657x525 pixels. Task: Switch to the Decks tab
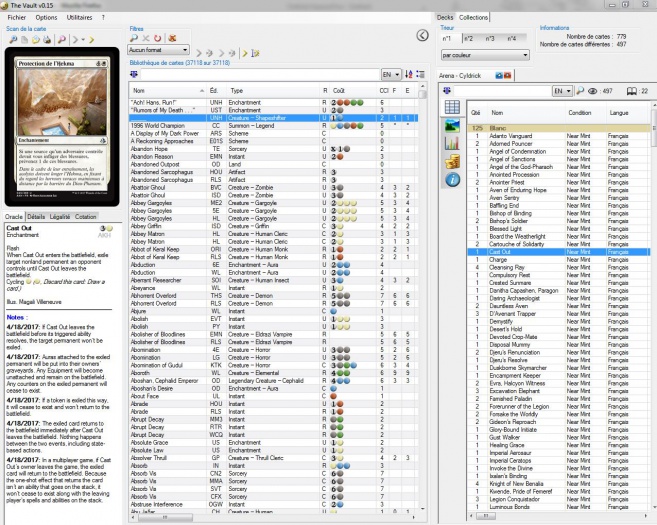click(x=445, y=18)
